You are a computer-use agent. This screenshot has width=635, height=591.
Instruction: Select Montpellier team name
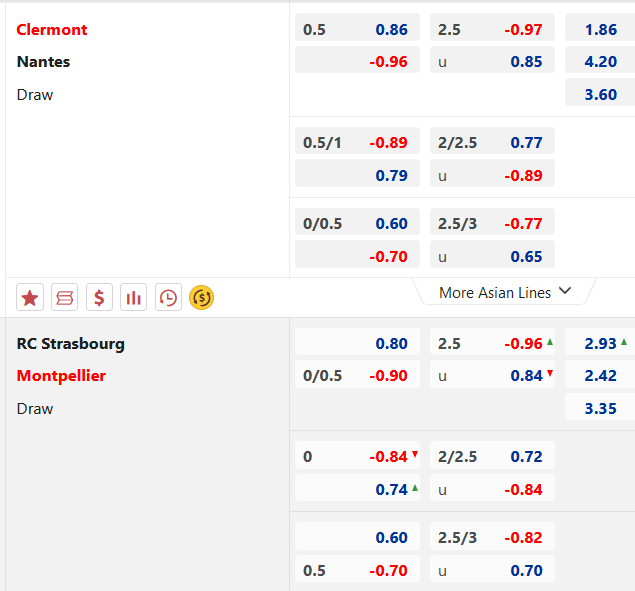61,376
